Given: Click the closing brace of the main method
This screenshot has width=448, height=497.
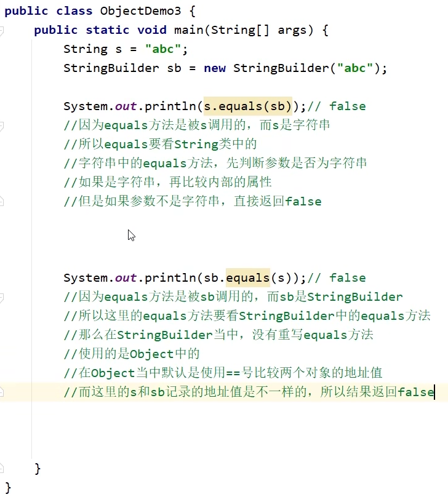Looking at the screenshot, I should 38,468.
